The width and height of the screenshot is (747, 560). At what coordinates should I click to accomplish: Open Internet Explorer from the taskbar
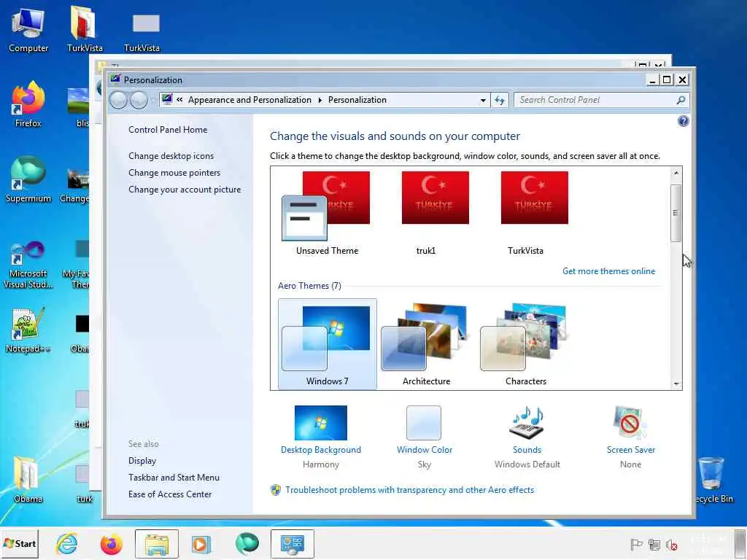click(x=66, y=543)
